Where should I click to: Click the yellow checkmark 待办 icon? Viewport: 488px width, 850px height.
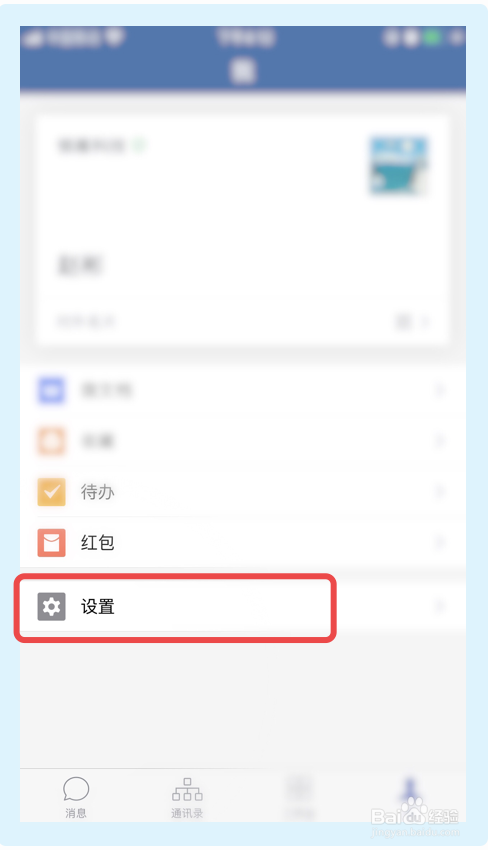click(52, 492)
